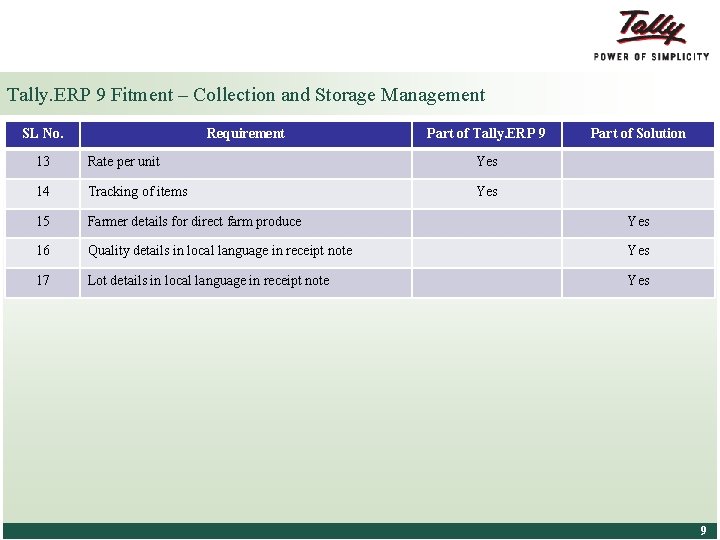
Task: Click 'Yes' in the Lot details row
Action: (638, 281)
